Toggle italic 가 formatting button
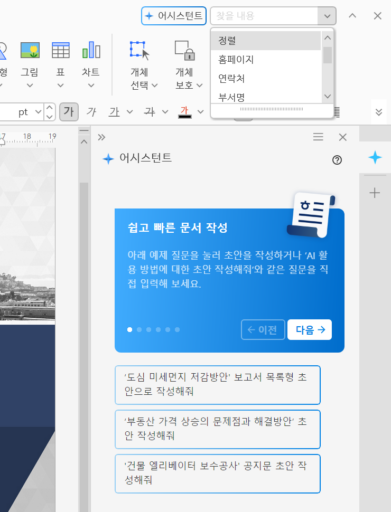 tap(91, 112)
